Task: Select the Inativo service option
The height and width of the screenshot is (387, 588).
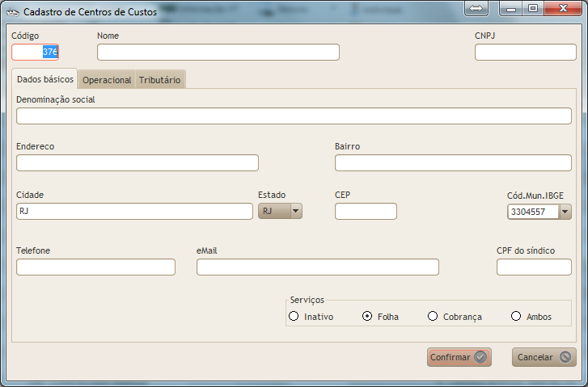Action: click(294, 317)
